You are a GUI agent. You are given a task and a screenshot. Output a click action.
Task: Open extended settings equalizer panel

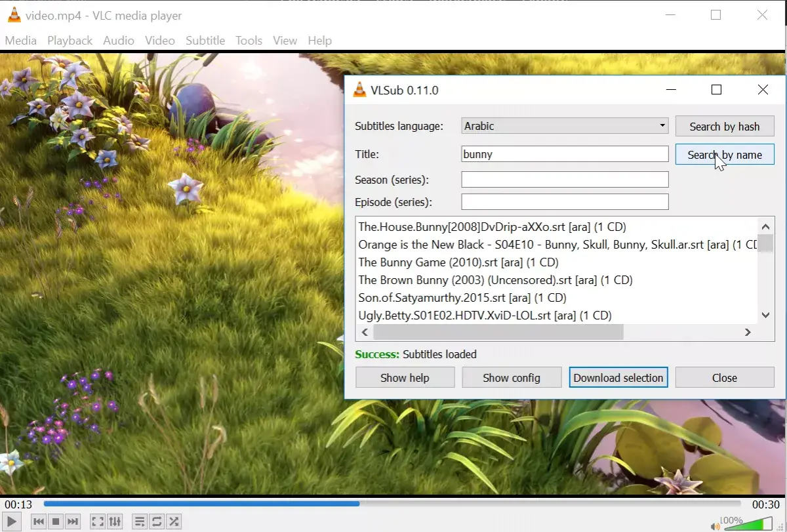pos(115,522)
